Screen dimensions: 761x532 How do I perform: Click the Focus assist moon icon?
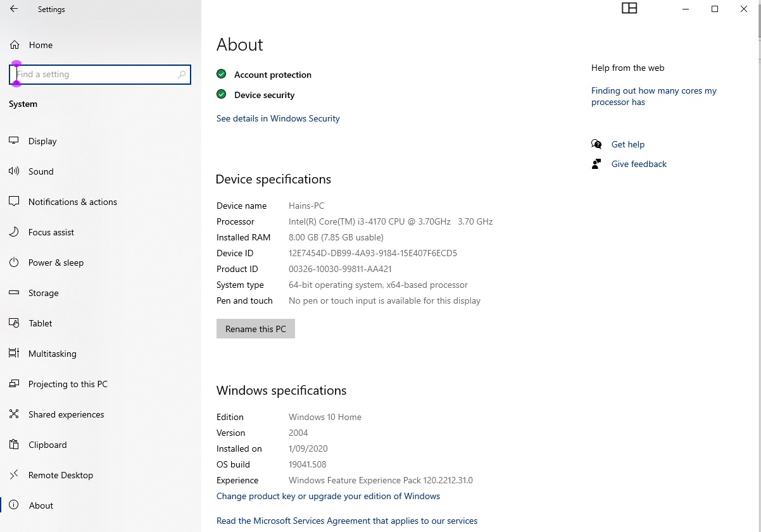14,232
